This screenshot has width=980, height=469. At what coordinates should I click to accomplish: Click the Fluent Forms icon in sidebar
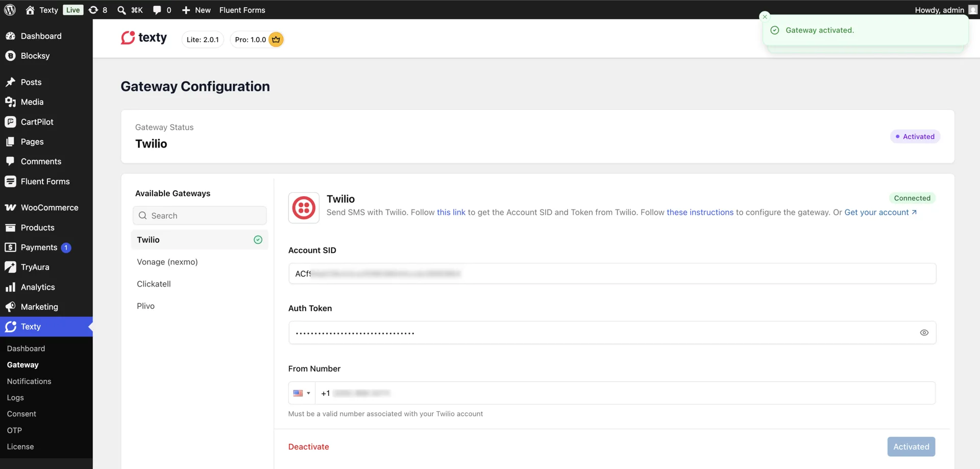10,181
